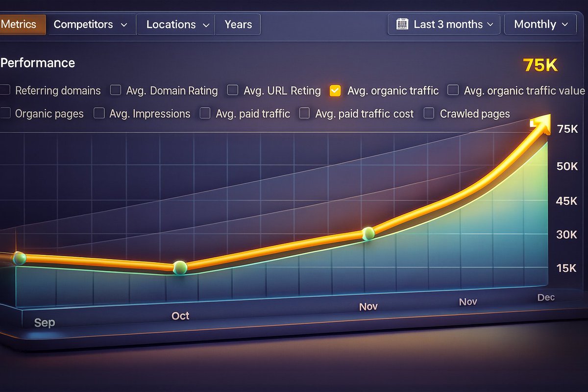This screenshot has height=392, width=588.
Task: Open the Last 3 months date range
Action: (x=444, y=24)
